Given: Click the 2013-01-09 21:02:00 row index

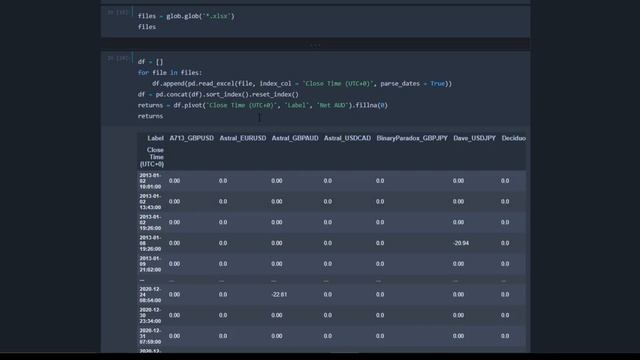Looking at the screenshot, I should pos(151,264).
